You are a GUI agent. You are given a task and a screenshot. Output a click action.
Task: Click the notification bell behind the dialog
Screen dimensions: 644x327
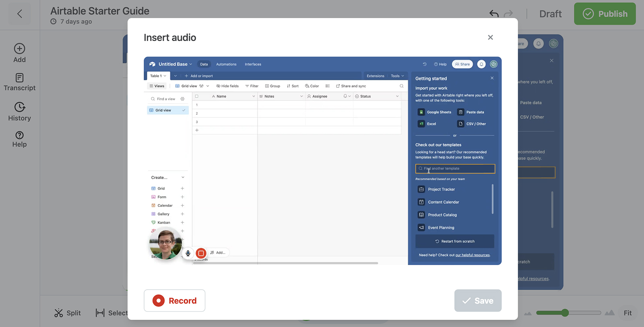pyautogui.click(x=539, y=43)
